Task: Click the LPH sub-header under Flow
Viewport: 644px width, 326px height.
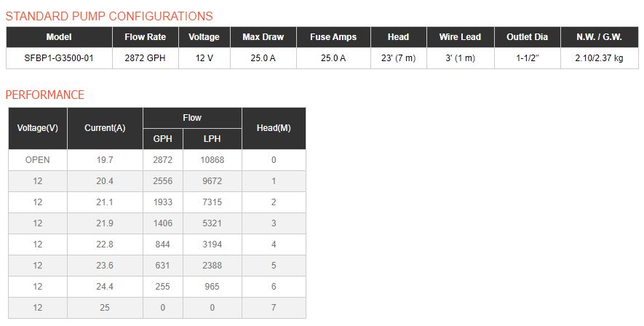Action: (x=212, y=139)
